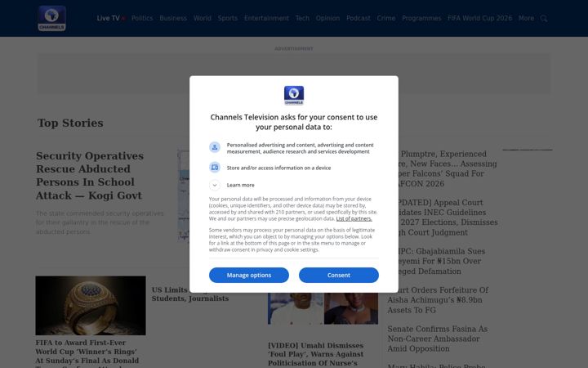Open FIFA World Cup 2026 section
This screenshot has width=588, height=368.
tap(479, 18)
